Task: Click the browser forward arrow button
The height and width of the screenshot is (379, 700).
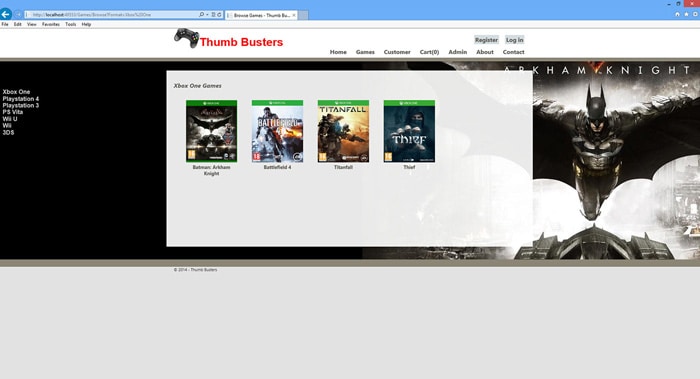Action: coord(19,15)
